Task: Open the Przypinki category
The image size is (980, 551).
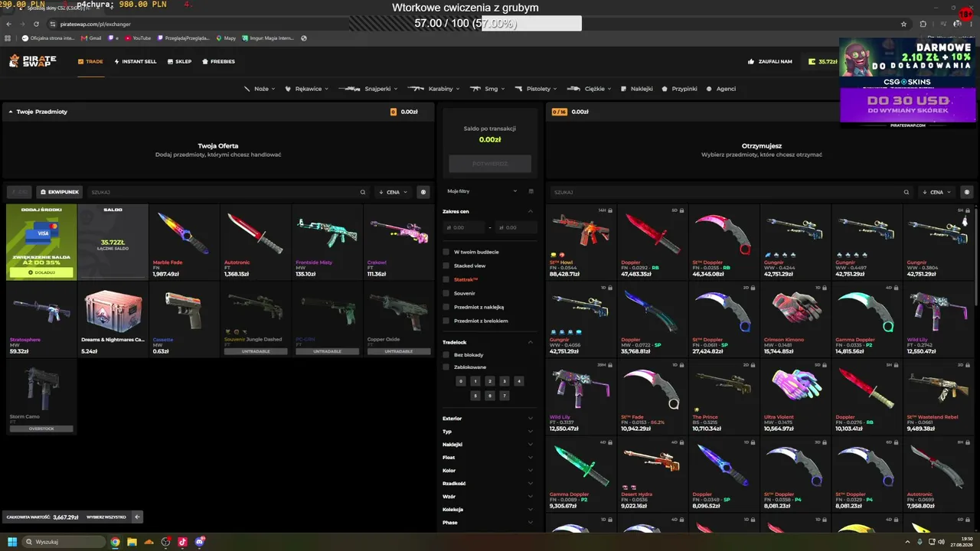Action: [x=680, y=89]
